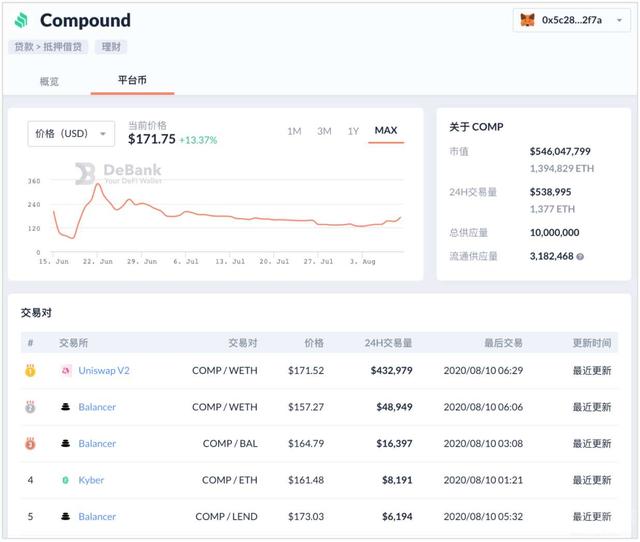Select the 3M chart range
The width and height of the screenshot is (640, 542).
point(324,131)
